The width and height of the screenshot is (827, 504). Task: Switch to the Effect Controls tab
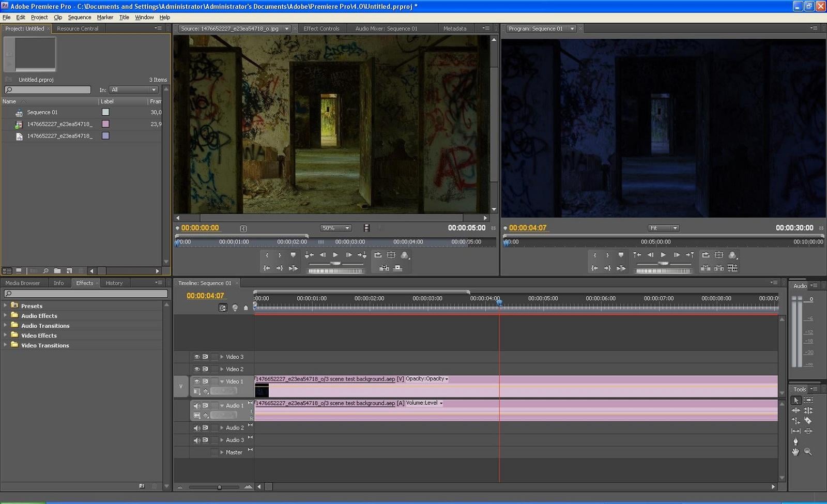[x=321, y=28]
